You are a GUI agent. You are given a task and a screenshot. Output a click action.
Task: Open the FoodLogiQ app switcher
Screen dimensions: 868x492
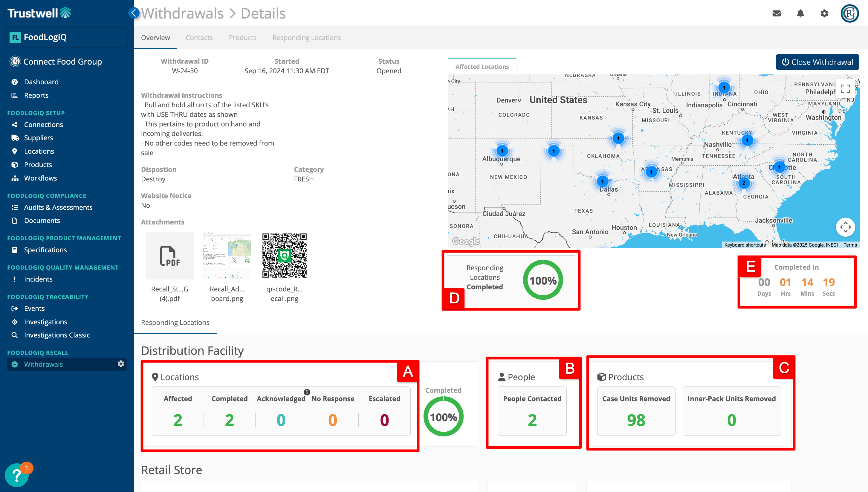pos(67,37)
